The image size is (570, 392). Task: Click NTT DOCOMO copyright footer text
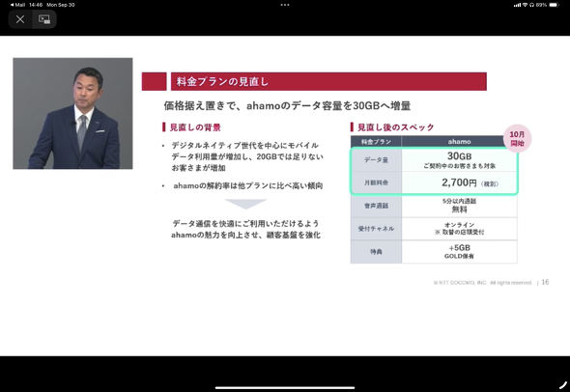[482, 283]
